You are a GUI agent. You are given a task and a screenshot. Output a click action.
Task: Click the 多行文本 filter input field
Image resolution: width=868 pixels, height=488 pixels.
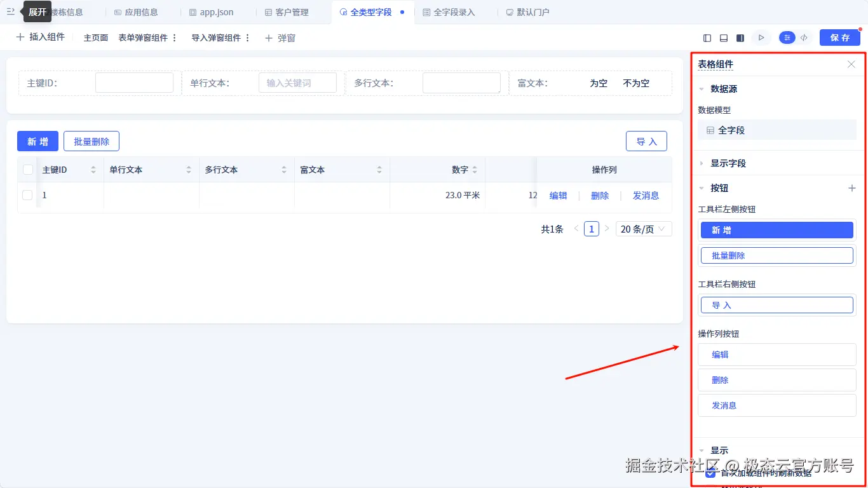tap(461, 83)
